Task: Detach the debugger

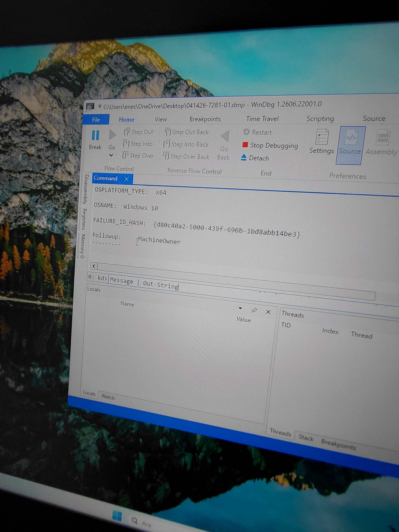Action: pos(255,158)
